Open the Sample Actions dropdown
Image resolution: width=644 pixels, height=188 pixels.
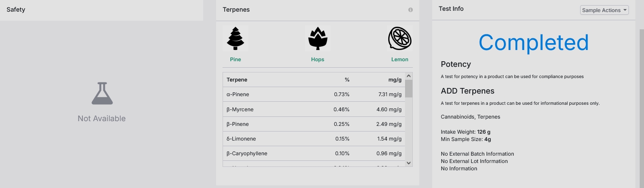click(604, 10)
